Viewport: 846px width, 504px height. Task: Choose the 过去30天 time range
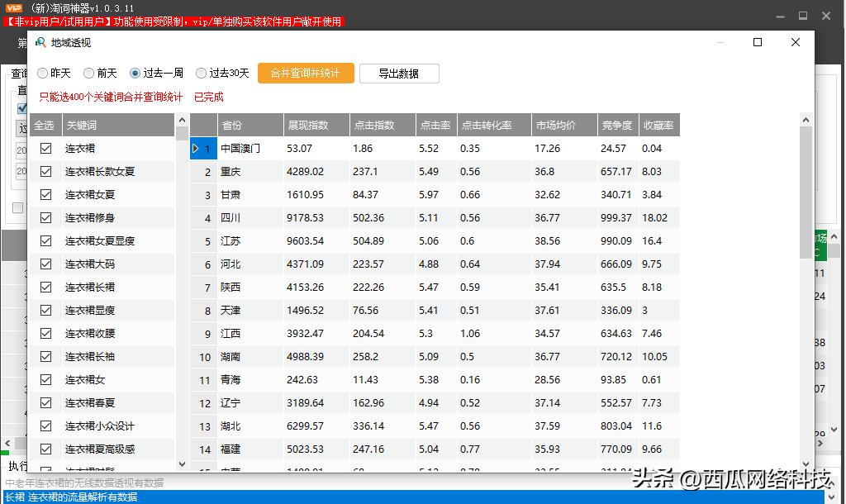tap(202, 74)
